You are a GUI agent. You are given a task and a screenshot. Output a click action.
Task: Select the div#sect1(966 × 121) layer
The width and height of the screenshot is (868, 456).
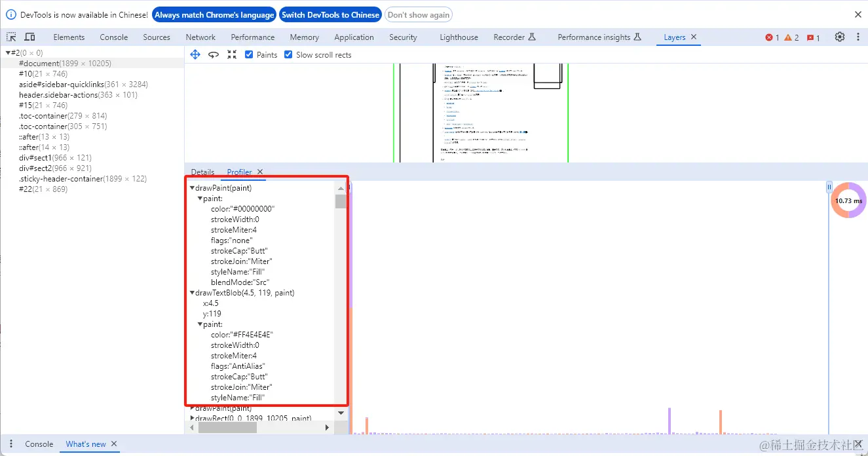click(92, 158)
